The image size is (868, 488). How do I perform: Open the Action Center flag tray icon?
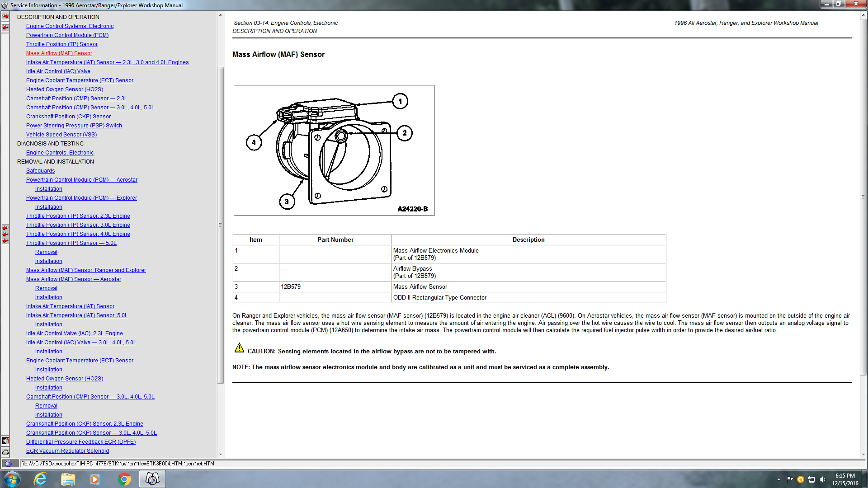pyautogui.click(x=789, y=479)
